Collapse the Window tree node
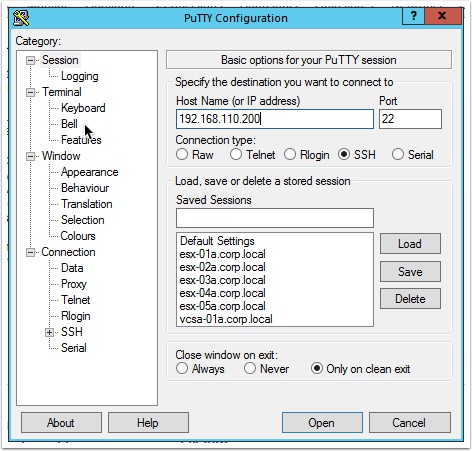The height and width of the screenshot is (451, 472). click(x=30, y=156)
